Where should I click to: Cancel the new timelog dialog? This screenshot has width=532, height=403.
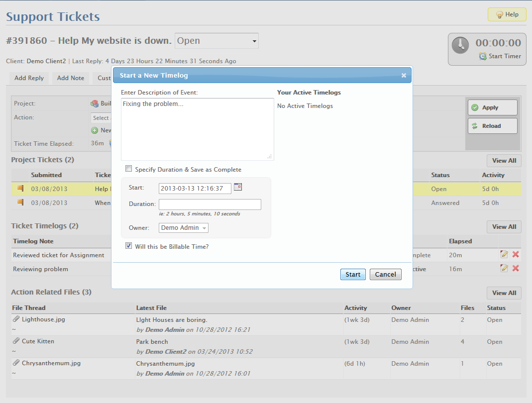(385, 275)
